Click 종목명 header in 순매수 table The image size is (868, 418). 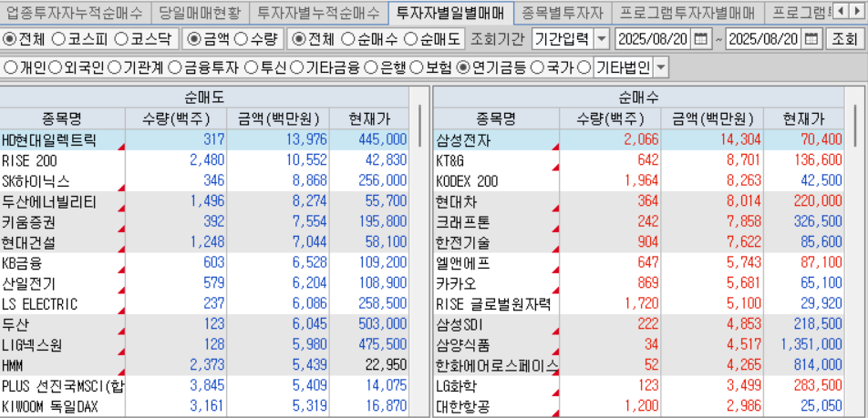pyautogui.click(x=496, y=118)
